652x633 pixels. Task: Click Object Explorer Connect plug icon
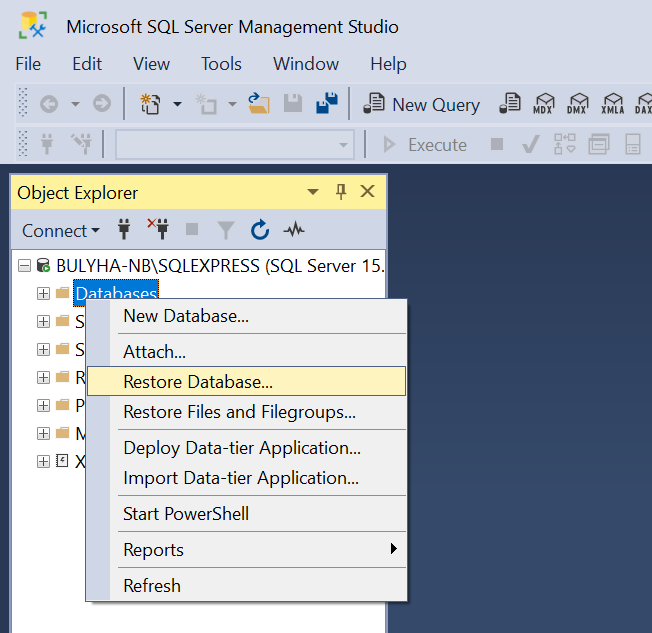(124, 229)
